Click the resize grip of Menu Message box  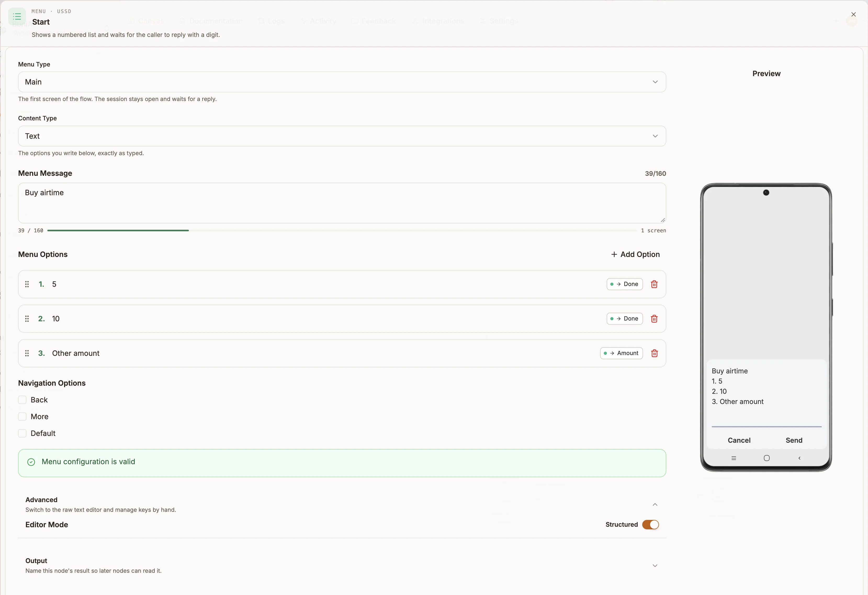click(663, 220)
